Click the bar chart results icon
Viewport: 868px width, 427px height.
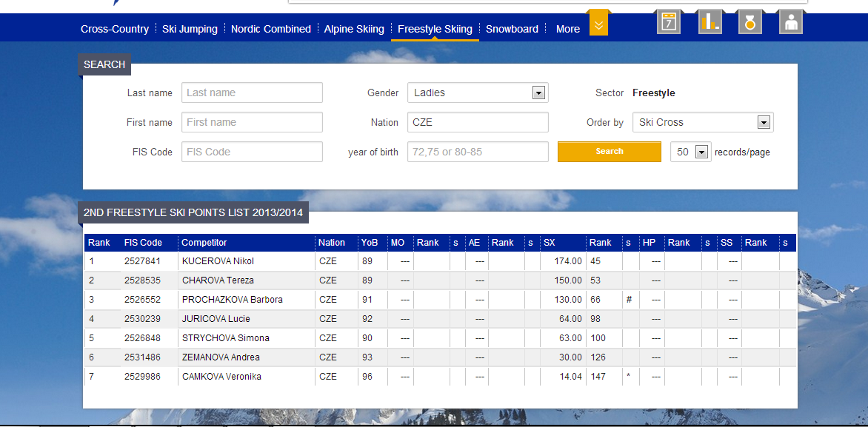click(709, 21)
